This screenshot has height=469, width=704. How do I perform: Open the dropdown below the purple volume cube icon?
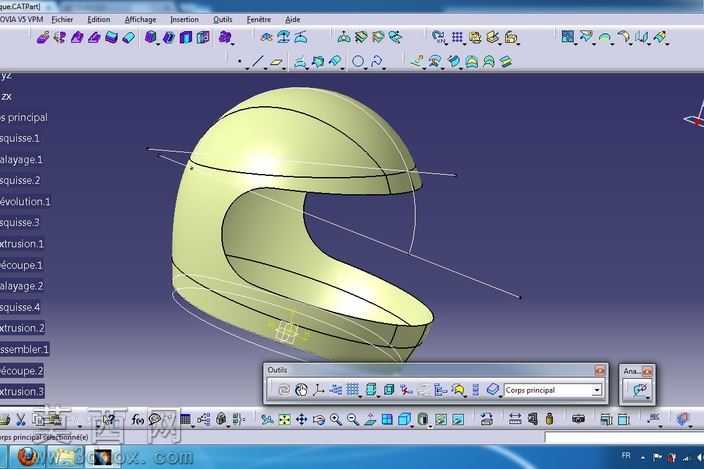pos(158,45)
